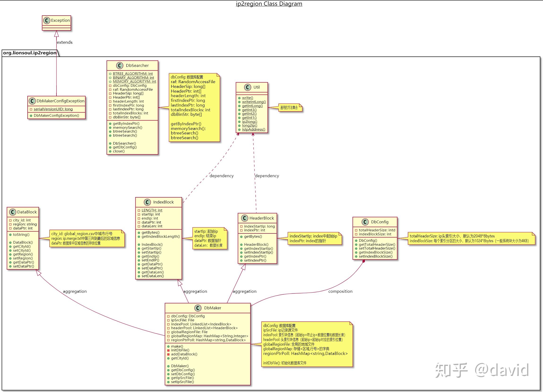Click the isIpAddress() method in Util
543x392 pixels.
click(x=253, y=129)
